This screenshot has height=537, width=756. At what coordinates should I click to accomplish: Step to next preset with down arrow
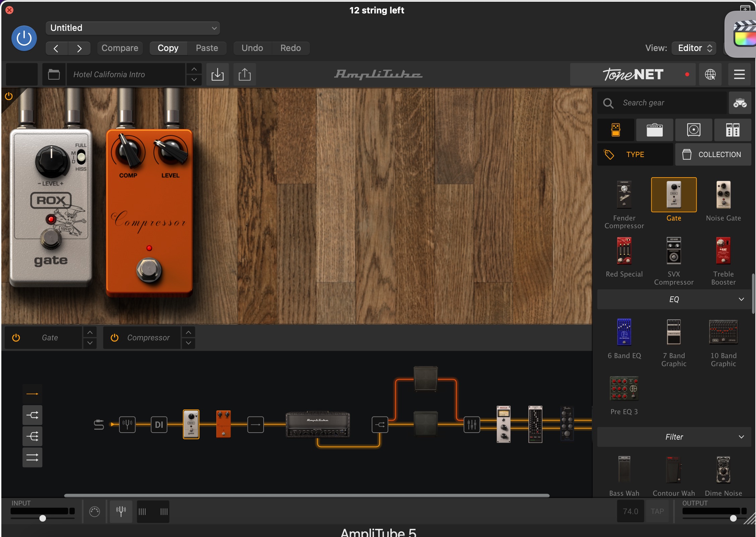[x=194, y=80]
